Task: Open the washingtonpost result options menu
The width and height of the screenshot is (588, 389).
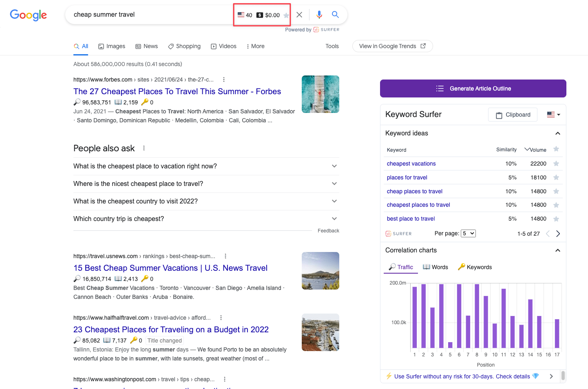Action: (x=224, y=379)
